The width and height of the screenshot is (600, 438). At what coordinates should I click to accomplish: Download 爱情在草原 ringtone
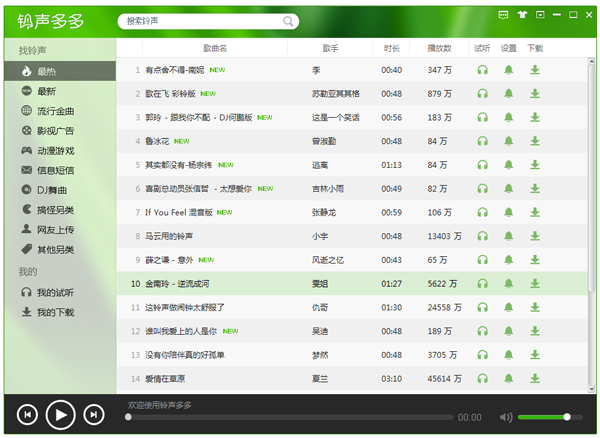(x=535, y=379)
